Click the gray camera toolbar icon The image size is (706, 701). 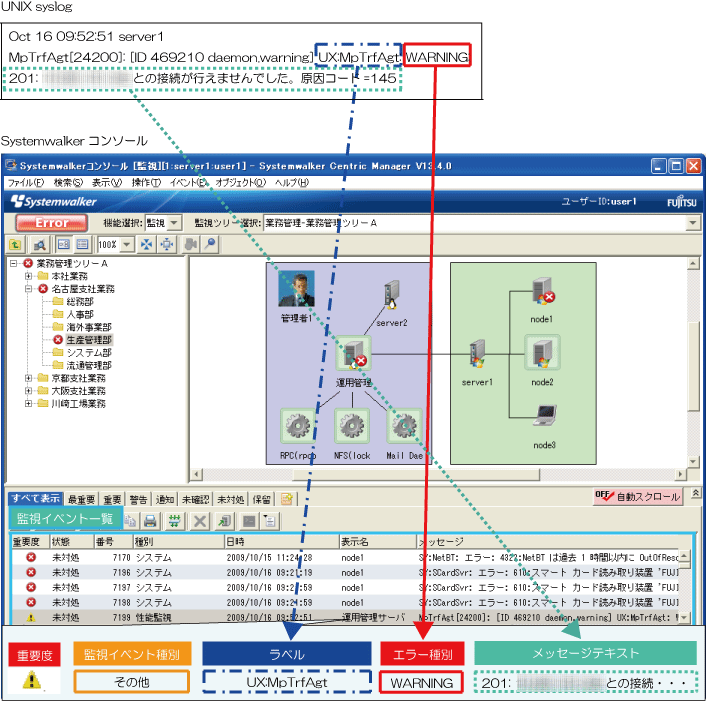tap(190, 244)
